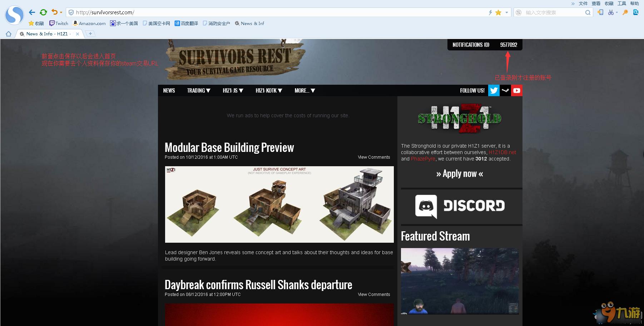Open the 美国空卡网 bookmark
Viewport: 644px width, 326px height.
[x=156, y=23]
